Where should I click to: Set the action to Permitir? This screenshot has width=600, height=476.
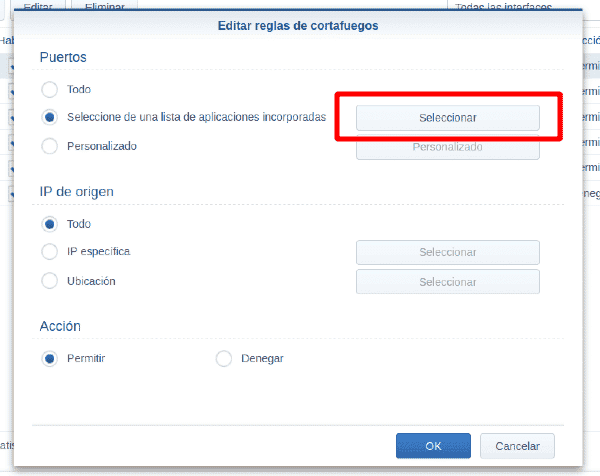click(x=50, y=359)
